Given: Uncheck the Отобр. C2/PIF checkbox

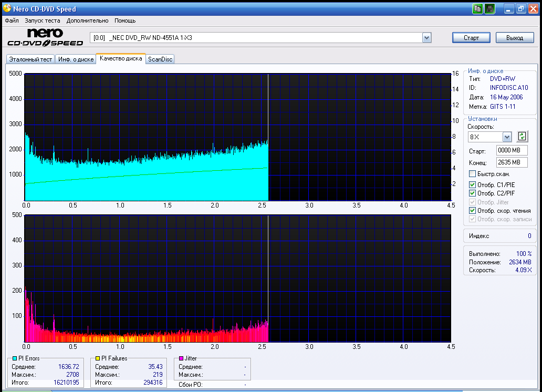Looking at the screenshot, I should tap(472, 193).
